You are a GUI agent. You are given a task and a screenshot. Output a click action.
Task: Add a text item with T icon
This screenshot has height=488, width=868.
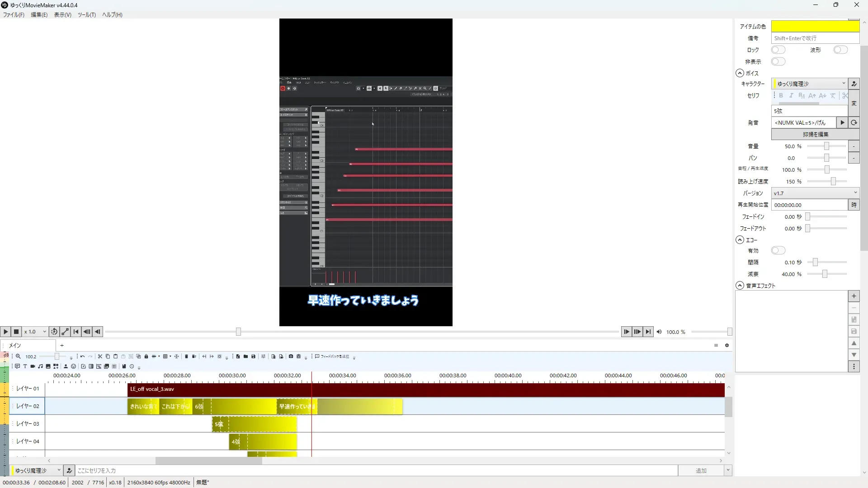[25, 366]
